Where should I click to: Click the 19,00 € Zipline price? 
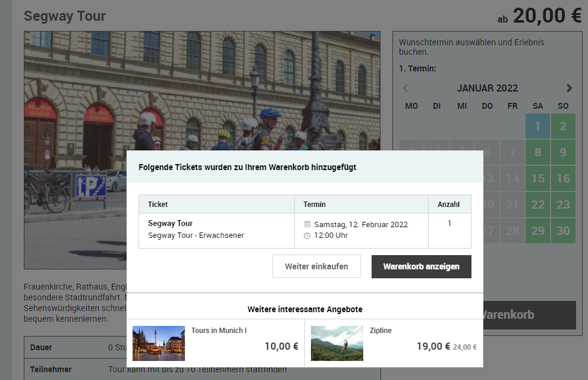[433, 346]
